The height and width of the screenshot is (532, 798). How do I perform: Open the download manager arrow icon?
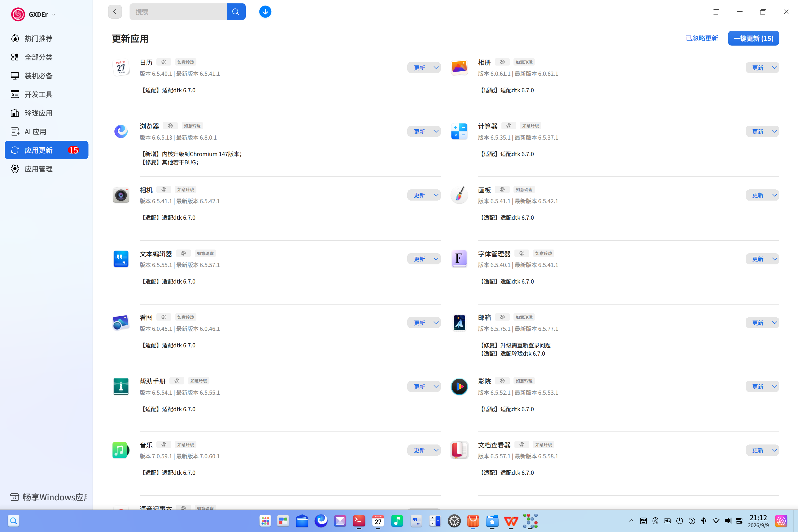point(265,12)
